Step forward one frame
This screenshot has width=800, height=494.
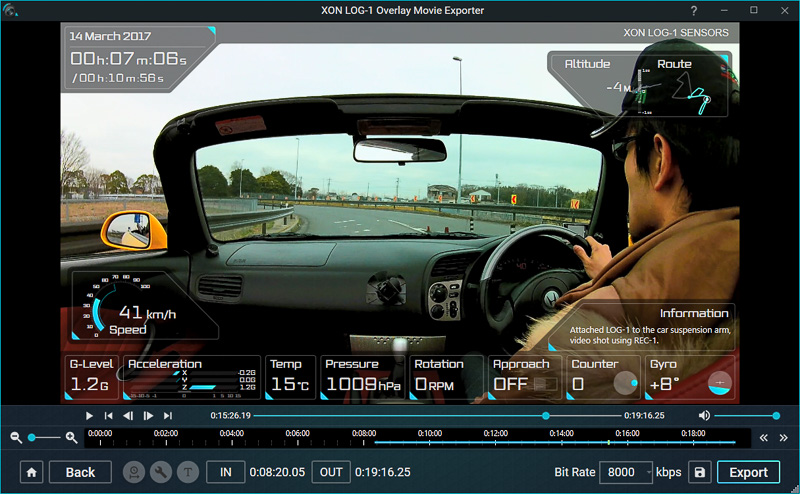[148, 416]
